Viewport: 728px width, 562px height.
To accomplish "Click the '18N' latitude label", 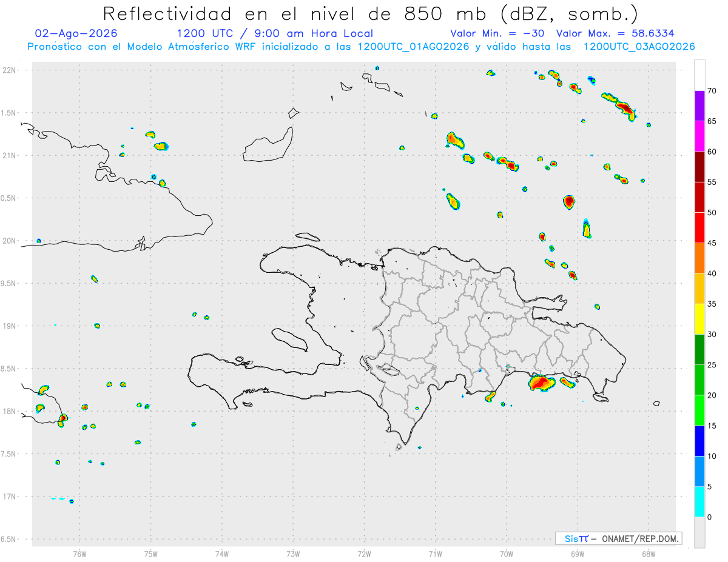I will pos(10,411).
